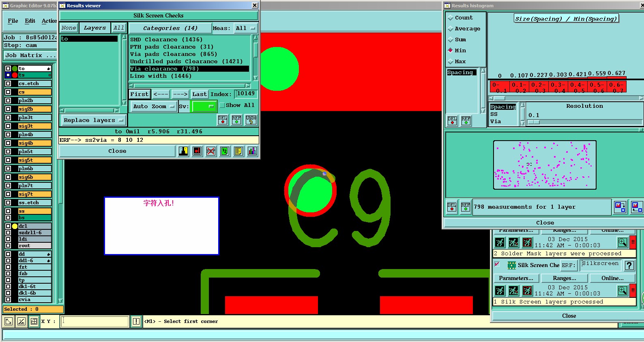644x342 pixels.
Task: Select Min radio option in histogram
Action: pyautogui.click(x=450, y=51)
